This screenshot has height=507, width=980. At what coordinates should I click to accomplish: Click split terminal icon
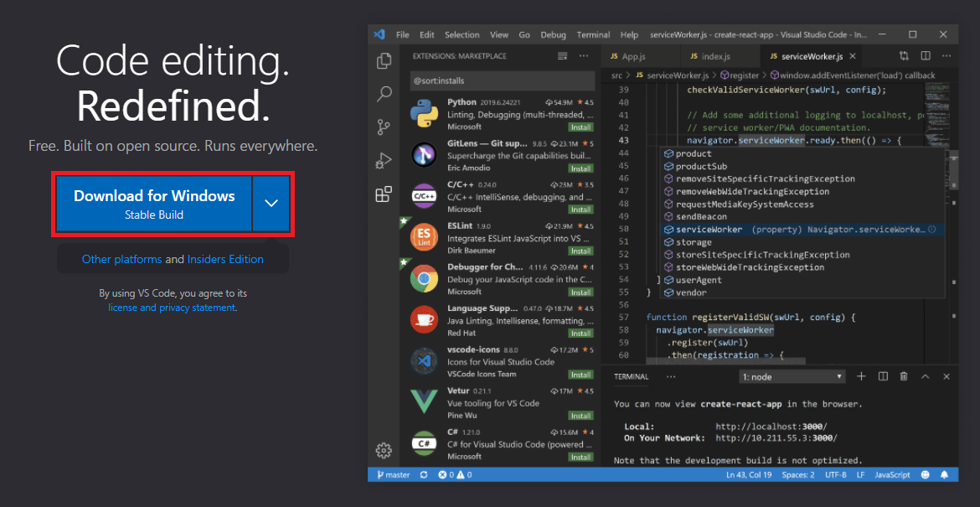(883, 376)
